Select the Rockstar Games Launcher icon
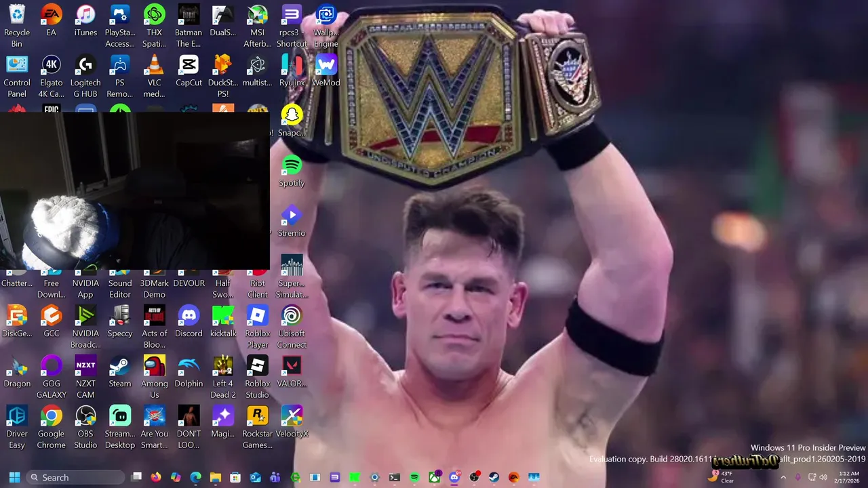 (x=257, y=427)
